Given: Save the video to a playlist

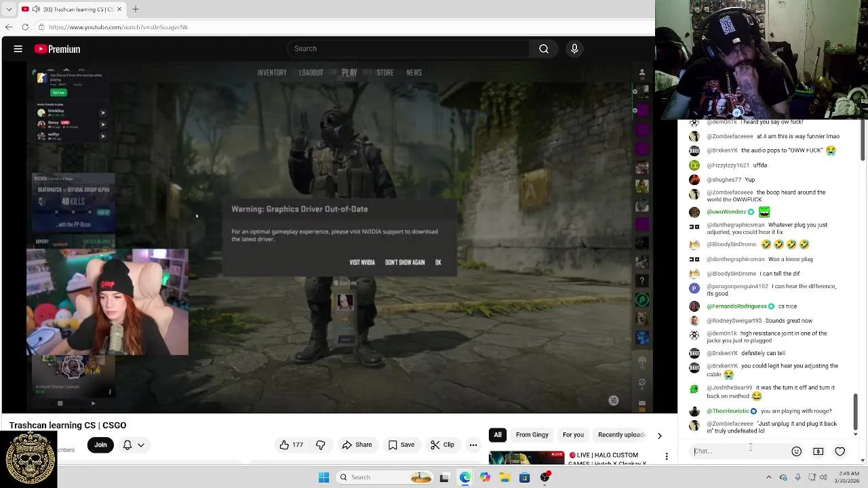Looking at the screenshot, I should [401, 445].
